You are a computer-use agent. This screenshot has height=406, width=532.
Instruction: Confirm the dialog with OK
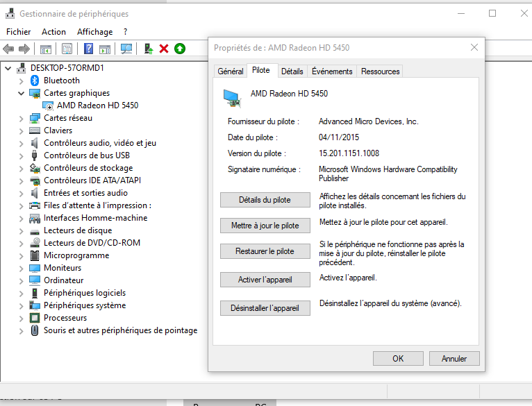(x=398, y=359)
